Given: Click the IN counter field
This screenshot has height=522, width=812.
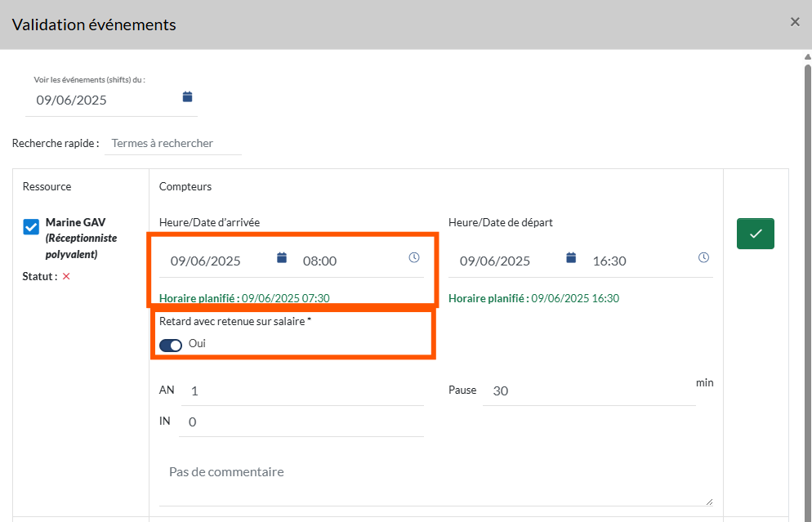Looking at the screenshot, I should (x=302, y=422).
